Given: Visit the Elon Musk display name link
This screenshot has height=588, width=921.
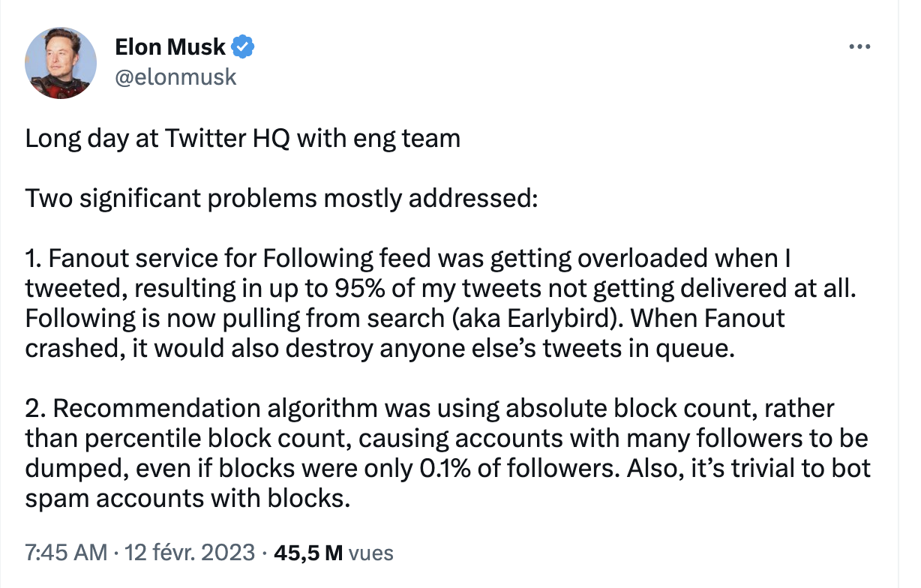Looking at the screenshot, I should (170, 47).
